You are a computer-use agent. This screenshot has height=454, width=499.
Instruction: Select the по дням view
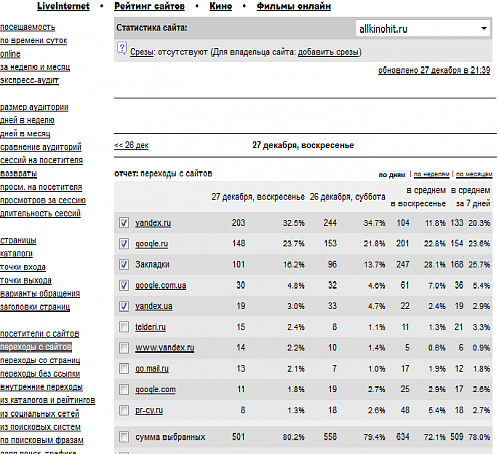(x=392, y=174)
